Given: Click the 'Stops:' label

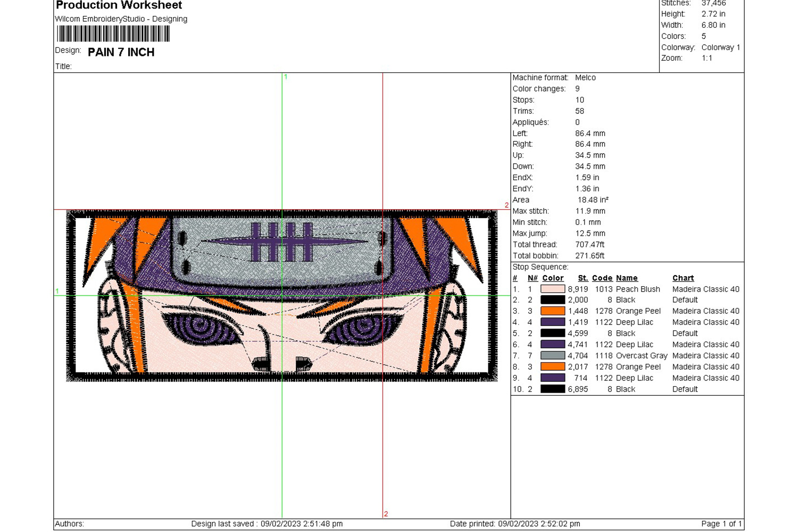Looking at the screenshot, I should [523, 100].
